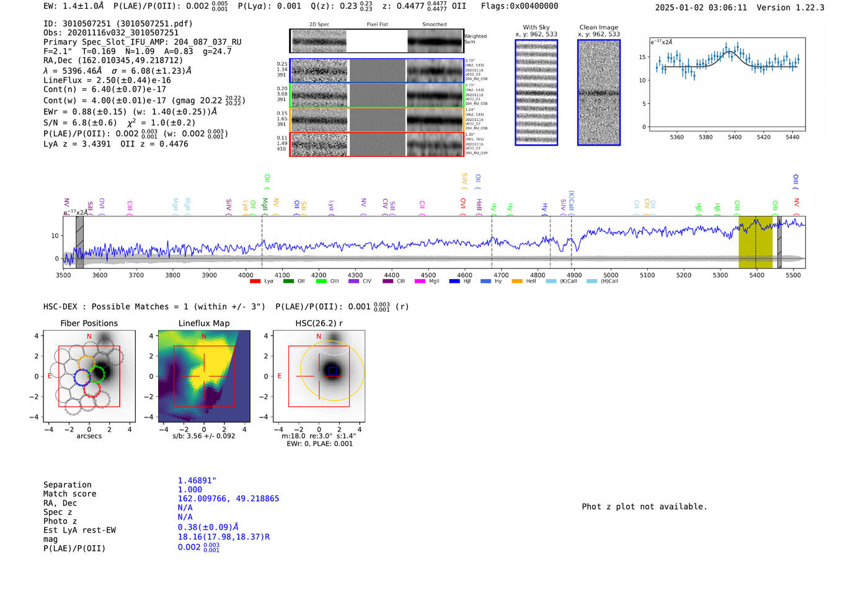Click the hatched gray region near 3550

pos(79,242)
